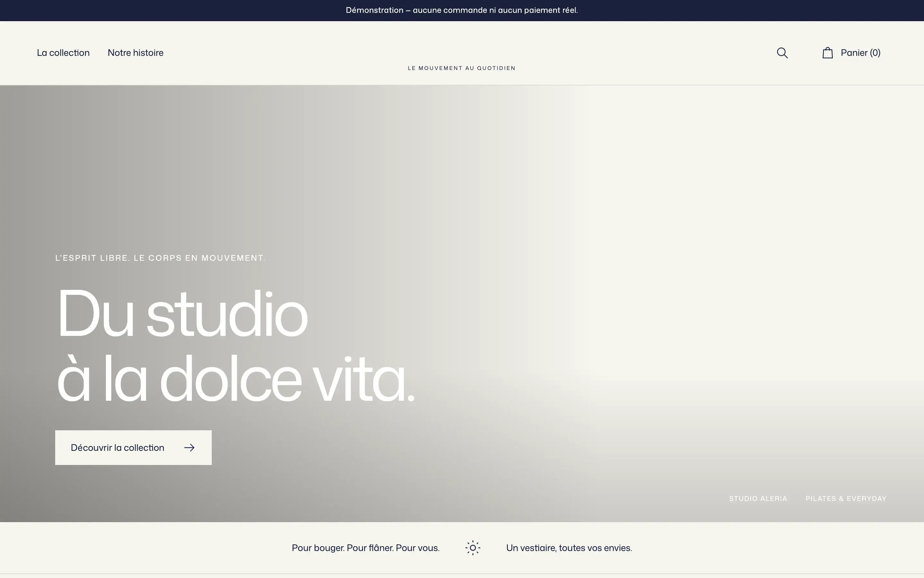Click Découvrir la collection button
The height and width of the screenshot is (578, 924).
[x=133, y=448]
